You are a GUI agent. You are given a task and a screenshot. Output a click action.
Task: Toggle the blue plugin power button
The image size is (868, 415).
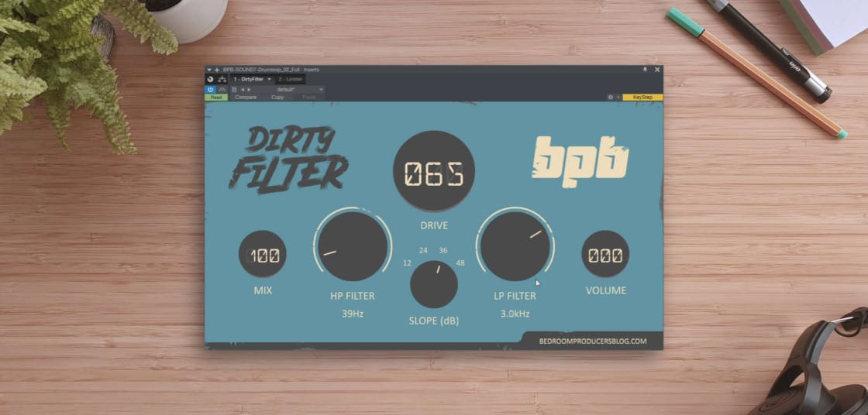click(210, 89)
